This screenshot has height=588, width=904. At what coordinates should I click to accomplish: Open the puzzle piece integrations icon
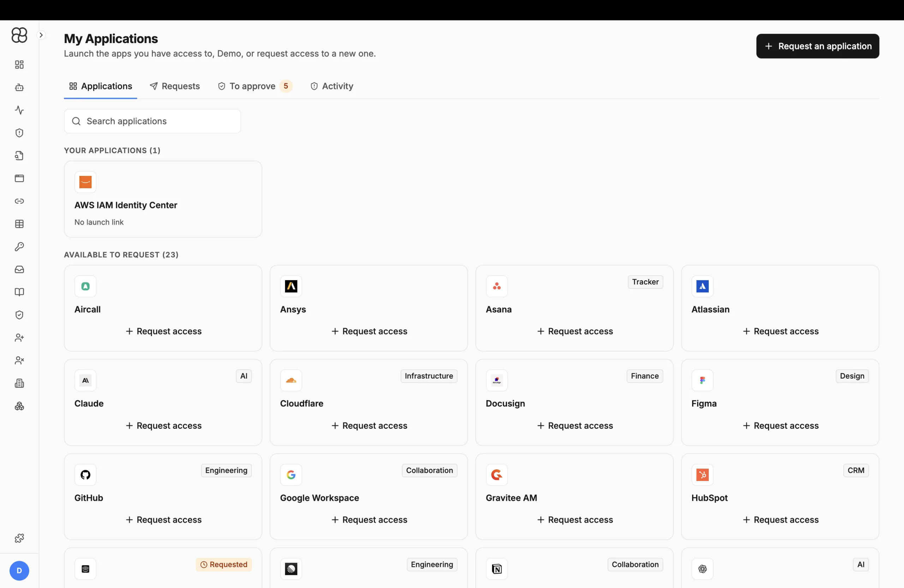[19, 538]
